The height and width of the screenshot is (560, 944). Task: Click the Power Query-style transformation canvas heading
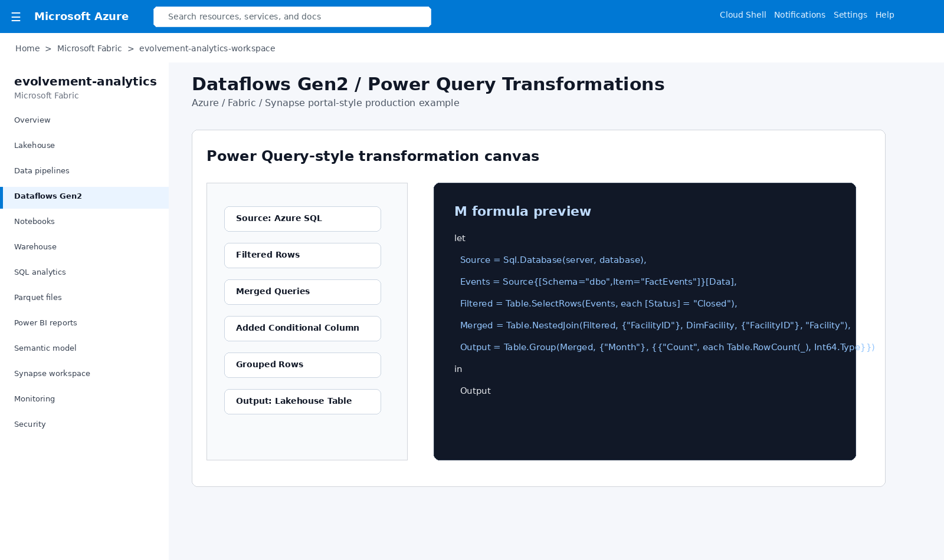[373, 156]
